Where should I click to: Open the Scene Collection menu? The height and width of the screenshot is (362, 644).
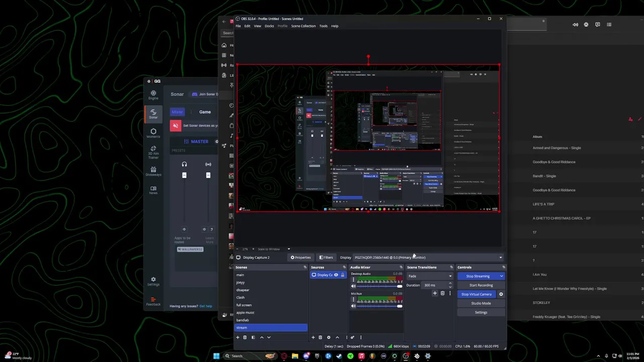pyautogui.click(x=303, y=26)
